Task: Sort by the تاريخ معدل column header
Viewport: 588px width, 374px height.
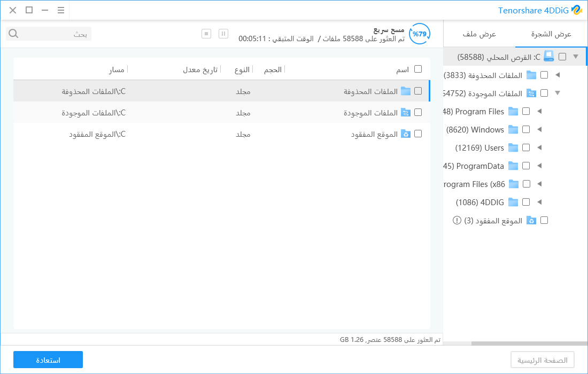Action: pyautogui.click(x=200, y=69)
